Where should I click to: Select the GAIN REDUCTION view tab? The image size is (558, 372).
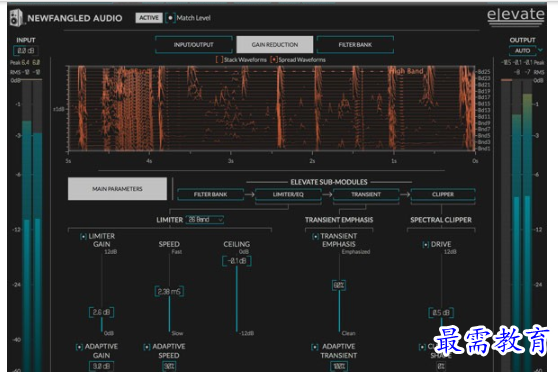point(275,44)
